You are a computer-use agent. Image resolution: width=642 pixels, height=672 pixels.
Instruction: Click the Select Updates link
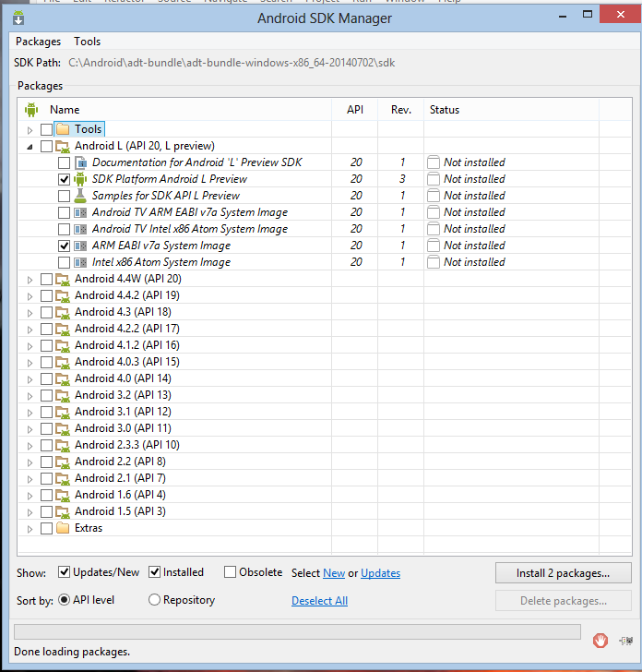tap(380, 573)
